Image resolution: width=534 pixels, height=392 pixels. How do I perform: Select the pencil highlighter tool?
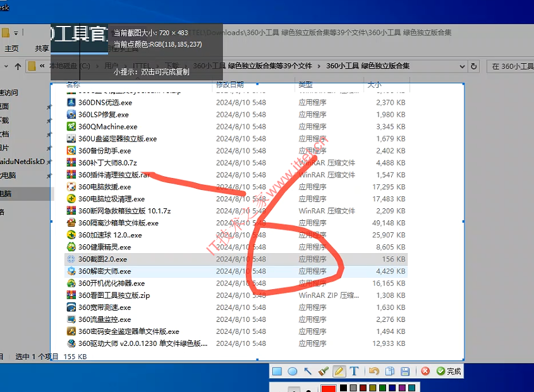(x=339, y=371)
